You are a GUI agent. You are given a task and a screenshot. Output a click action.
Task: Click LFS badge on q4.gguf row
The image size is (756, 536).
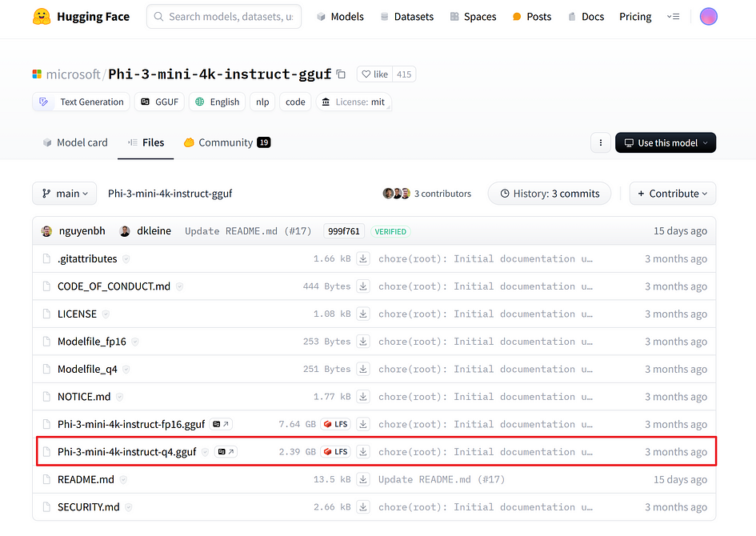pos(335,452)
